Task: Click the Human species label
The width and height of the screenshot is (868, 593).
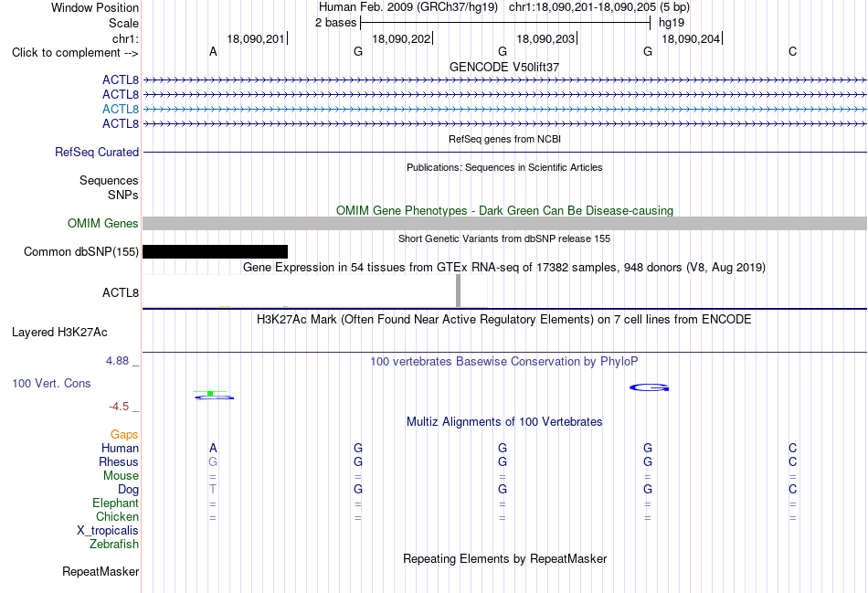Action: tap(120, 448)
